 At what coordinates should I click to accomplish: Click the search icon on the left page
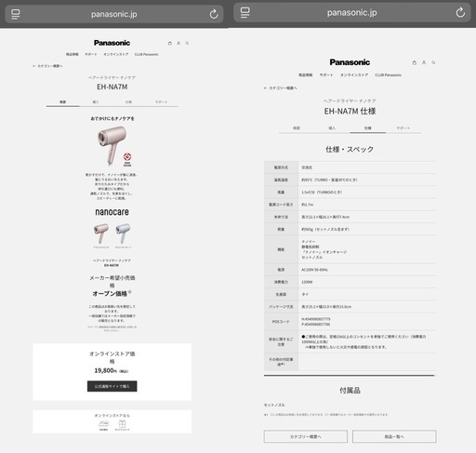[x=187, y=43]
